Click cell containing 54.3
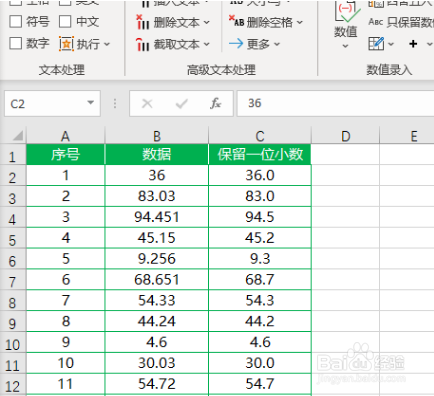The image size is (434, 396). [260, 300]
